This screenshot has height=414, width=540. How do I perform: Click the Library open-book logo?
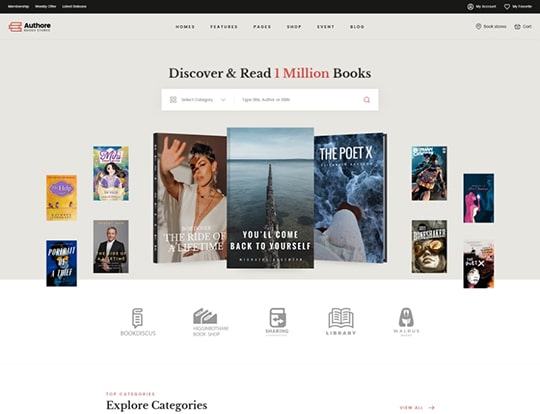pyautogui.click(x=341, y=321)
